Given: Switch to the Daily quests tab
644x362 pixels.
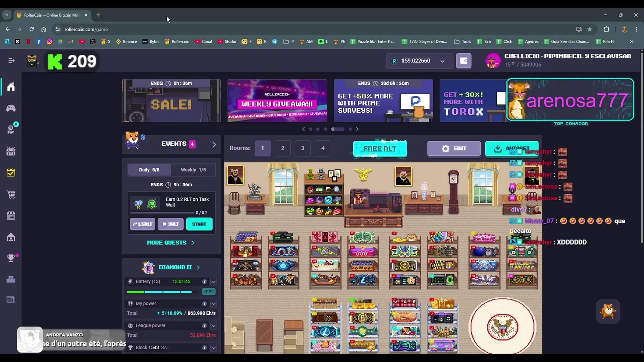Looking at the screenshot, I should point(149,170).
